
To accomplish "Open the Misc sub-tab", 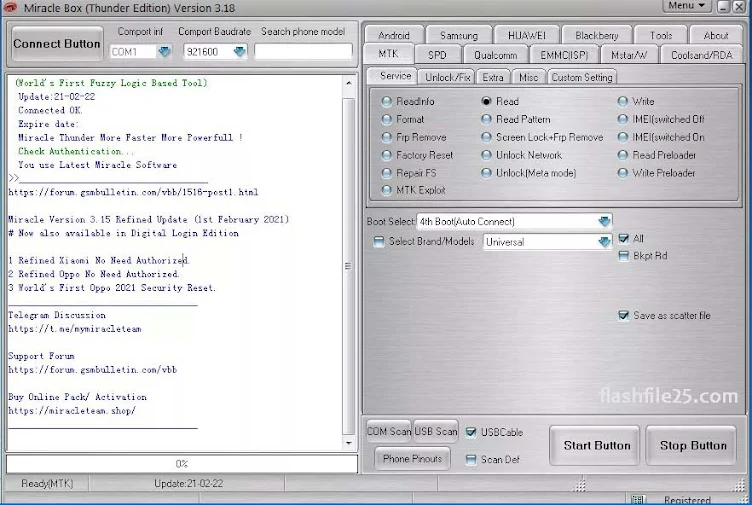I will point(529,77).
